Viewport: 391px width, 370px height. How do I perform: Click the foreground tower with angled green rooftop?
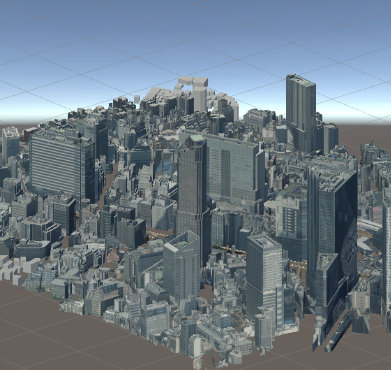coord(182,267)
